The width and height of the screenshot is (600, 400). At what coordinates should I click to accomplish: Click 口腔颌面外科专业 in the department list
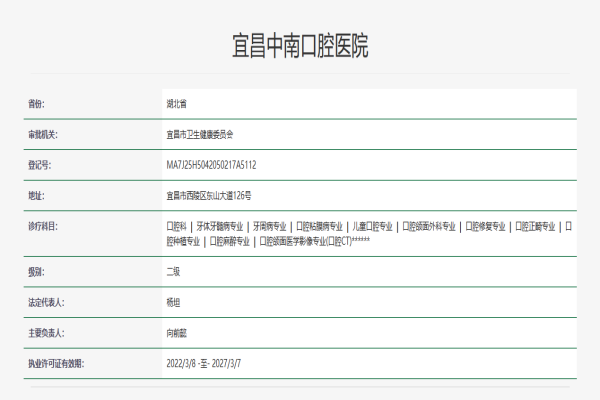point(429,227)
